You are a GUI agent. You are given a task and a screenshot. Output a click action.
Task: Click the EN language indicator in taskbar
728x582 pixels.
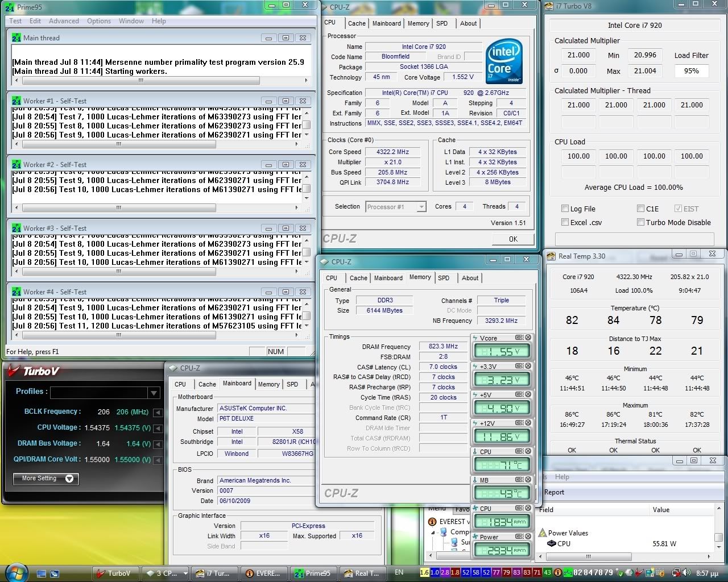[399, 572]
